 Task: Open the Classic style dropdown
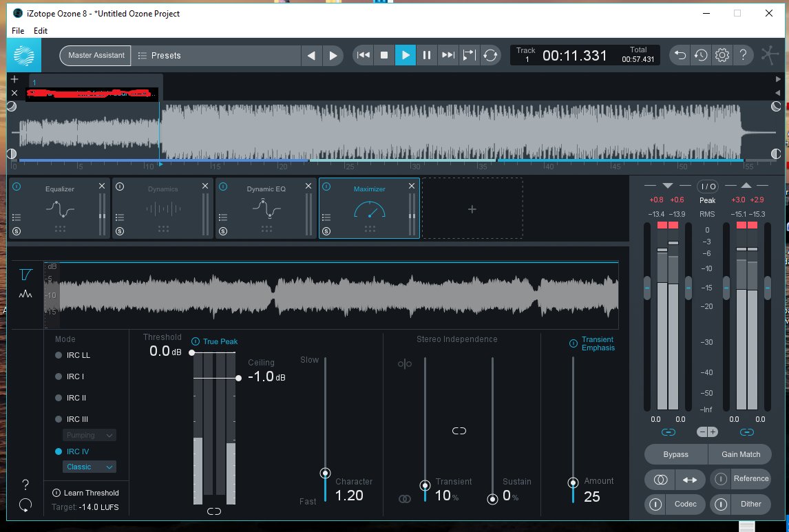click(x=89, y=467)
